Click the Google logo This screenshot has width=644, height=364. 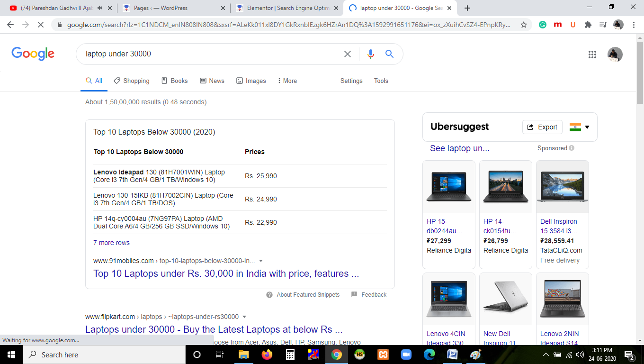pyautogui.click(x=33, y=54)
